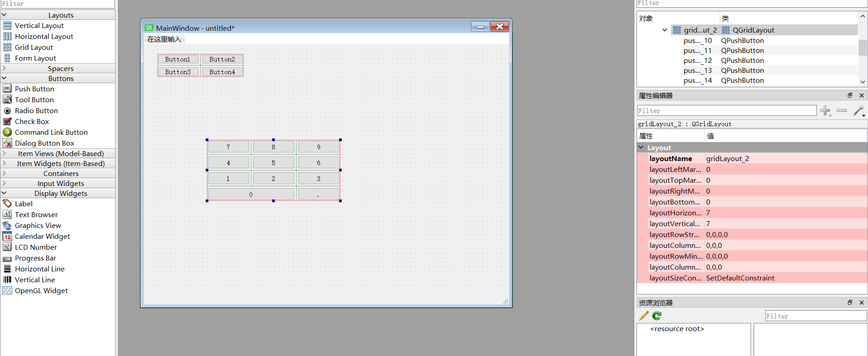
Task: Choose the Check Box widget icon
Action: click(7, 121)
